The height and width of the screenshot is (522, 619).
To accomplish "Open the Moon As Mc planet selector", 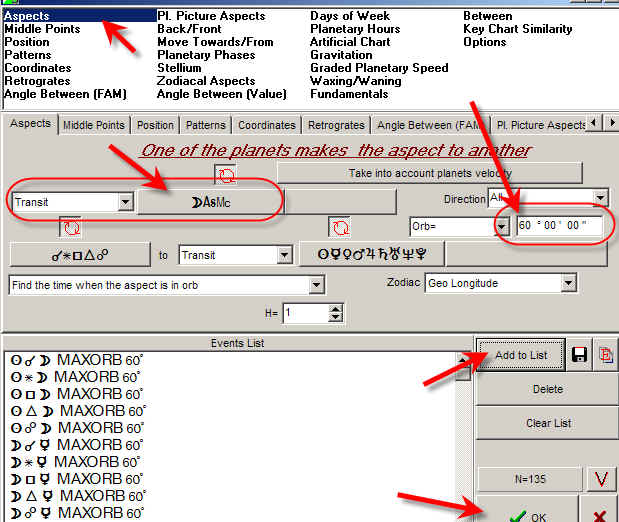I will (209, 201).
